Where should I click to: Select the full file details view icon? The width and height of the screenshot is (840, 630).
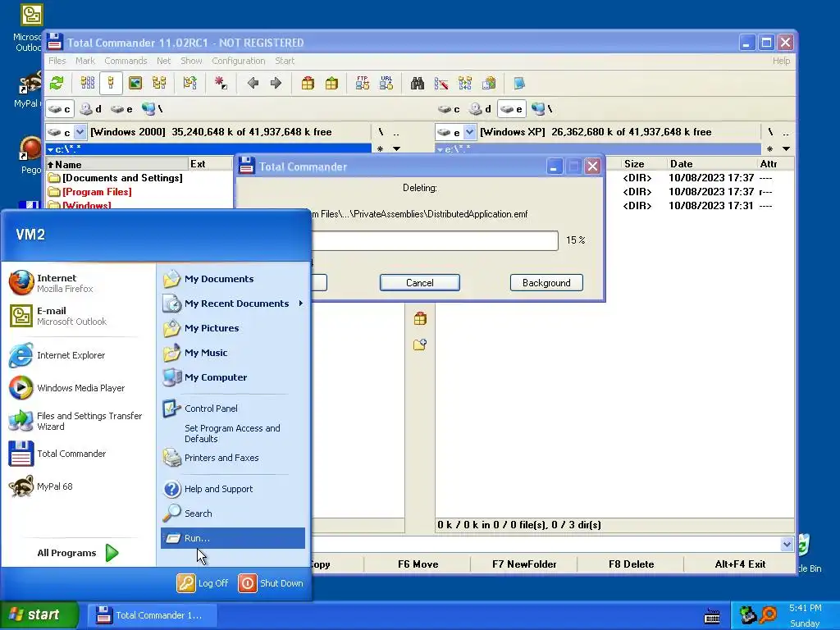point(111,83)
